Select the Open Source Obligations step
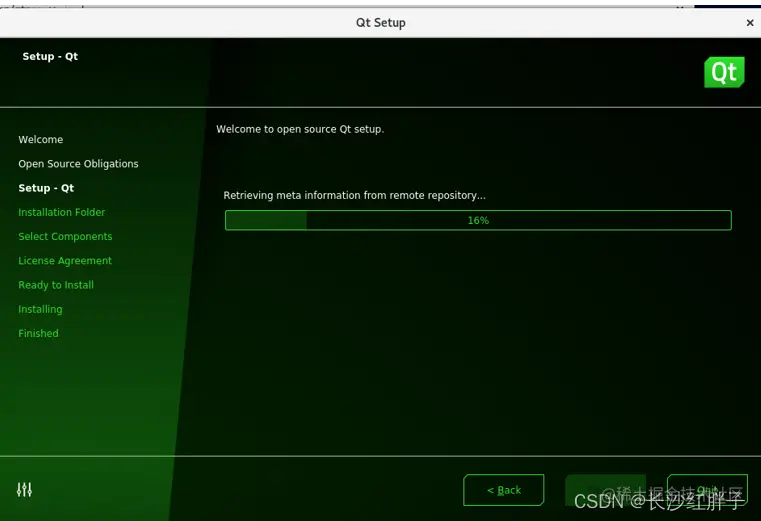761x521 pixels. [78, 164]
